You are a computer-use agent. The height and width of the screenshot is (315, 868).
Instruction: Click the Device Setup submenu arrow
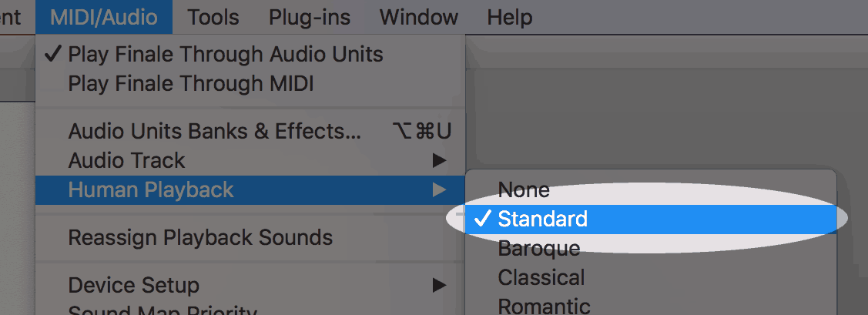coord(440,286)
